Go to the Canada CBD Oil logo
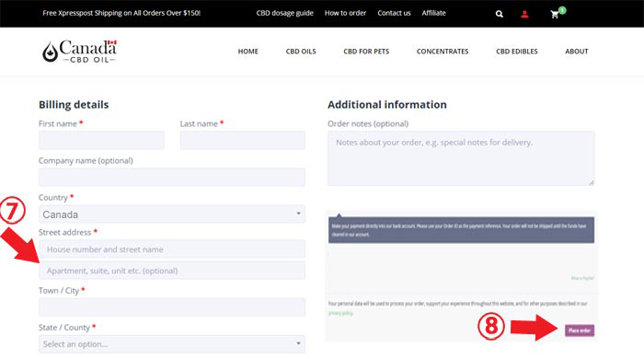This screenshot has width=644, height=359. 80,52
